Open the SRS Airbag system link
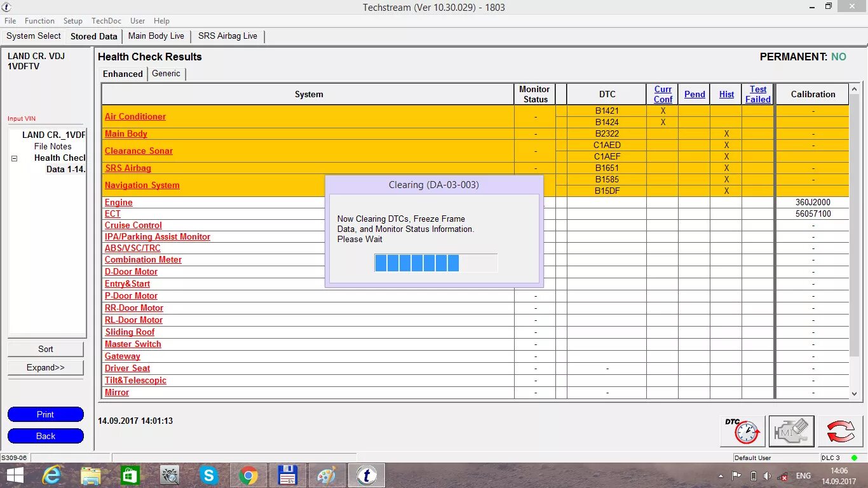 (x=128, y=168)
